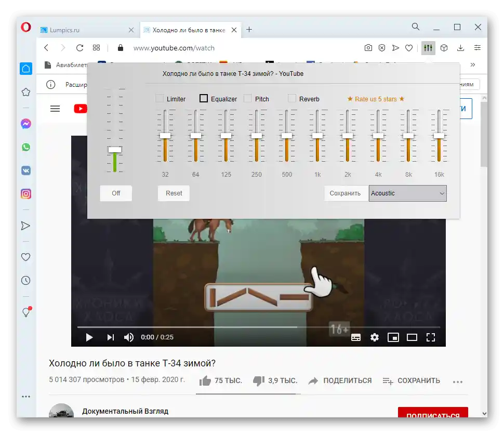Screen dimensions: 504x434
Task: Click ПОДЕЛИТЬСЯ share button
Action: 340,380
